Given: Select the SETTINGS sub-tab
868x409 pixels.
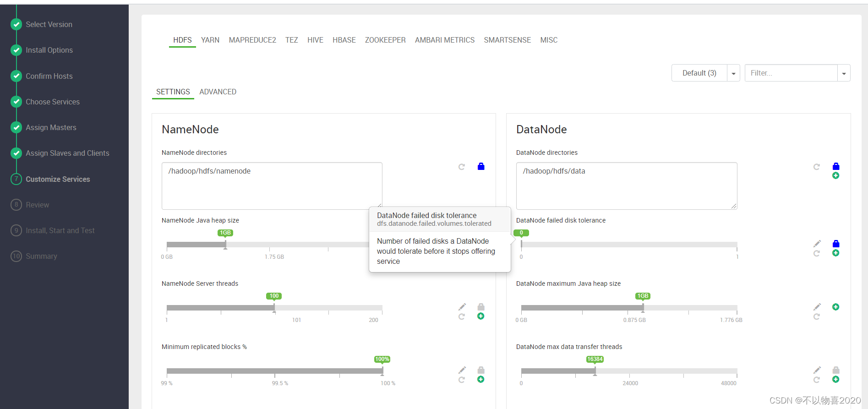Looking at the screenshot, I should (173, 92).
